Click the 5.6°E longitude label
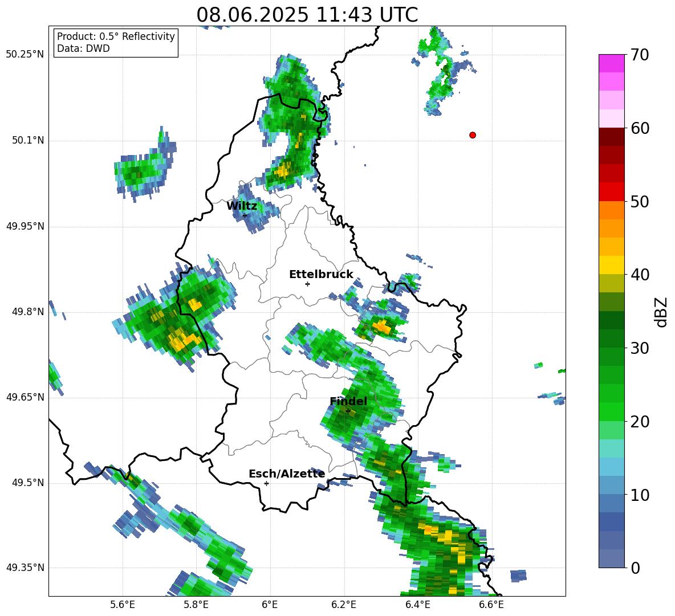Screen dimensions: 675x616 point(123,605)
